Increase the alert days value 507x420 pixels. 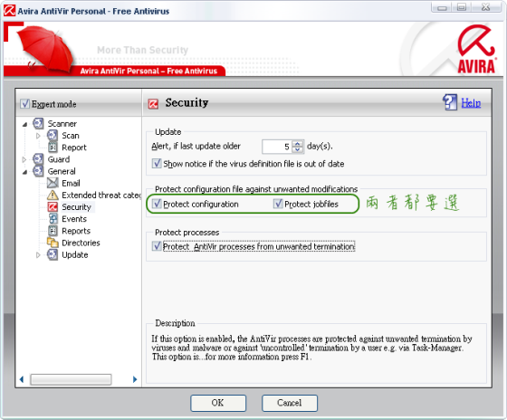click(x=298, y=144)
